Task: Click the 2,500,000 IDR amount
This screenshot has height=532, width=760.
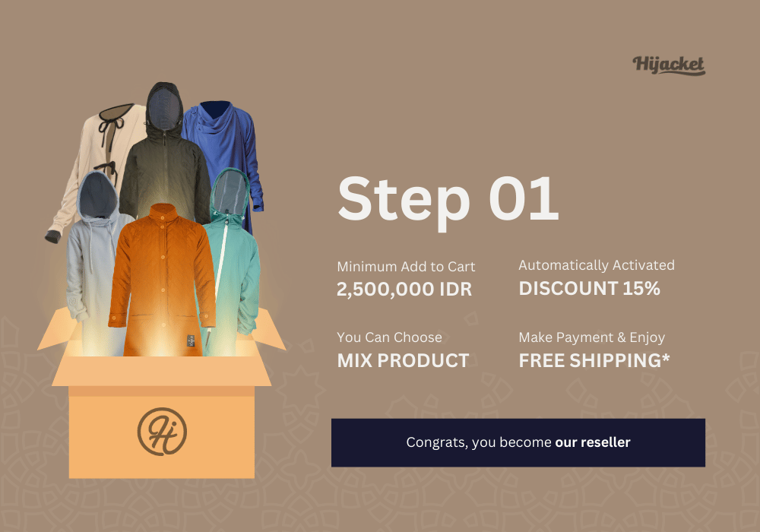Action: [x=404, y=290]
